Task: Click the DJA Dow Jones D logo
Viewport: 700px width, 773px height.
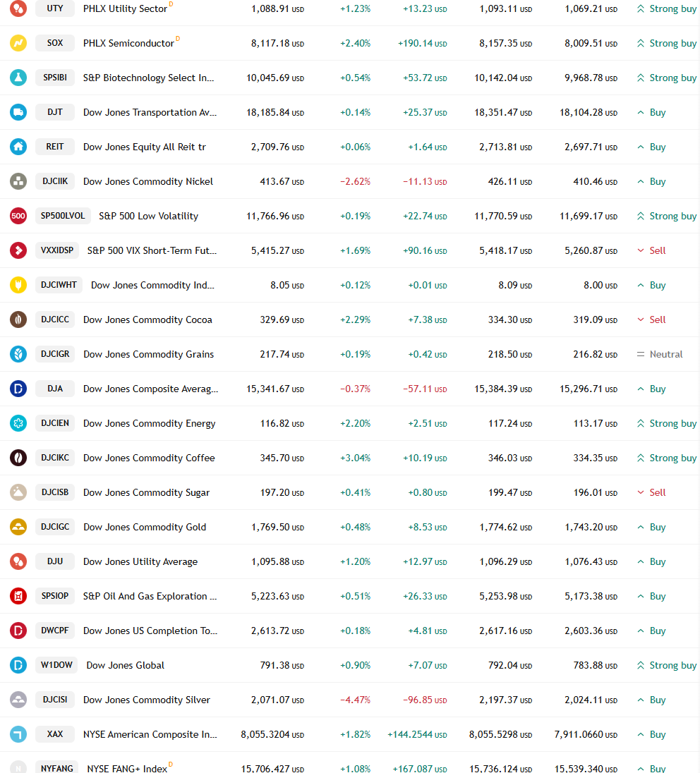Action: tap(18, 389)
